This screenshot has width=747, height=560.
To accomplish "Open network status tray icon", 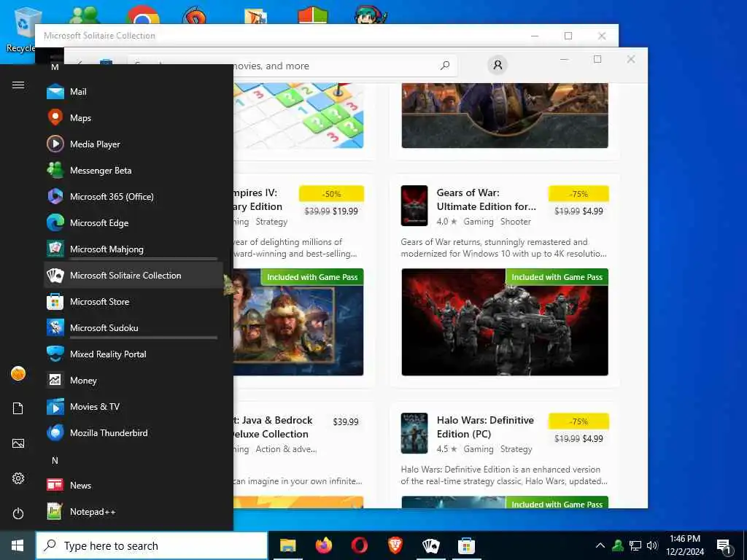I will tap(635, 545).
